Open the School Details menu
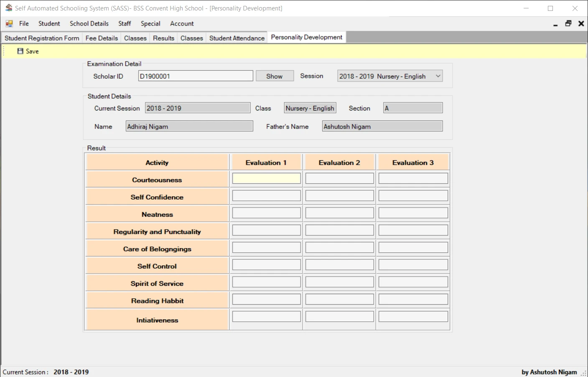 pyautogui.click(x=89, y=23)
